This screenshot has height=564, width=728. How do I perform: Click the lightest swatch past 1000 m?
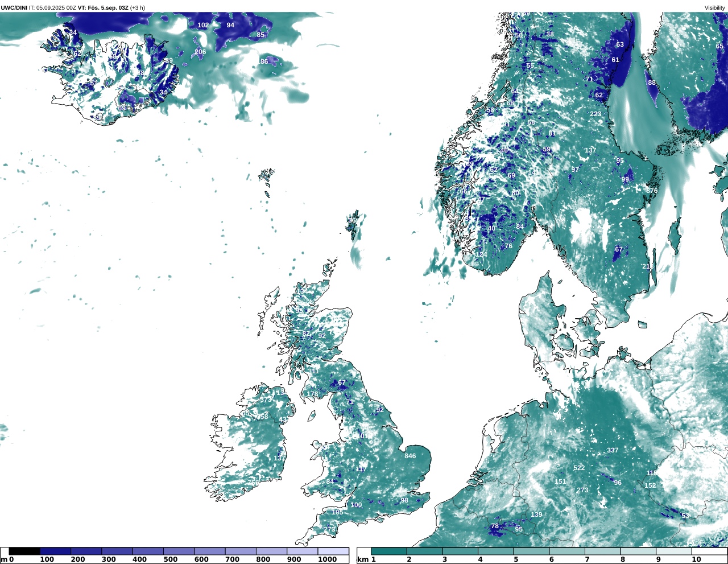333,551
